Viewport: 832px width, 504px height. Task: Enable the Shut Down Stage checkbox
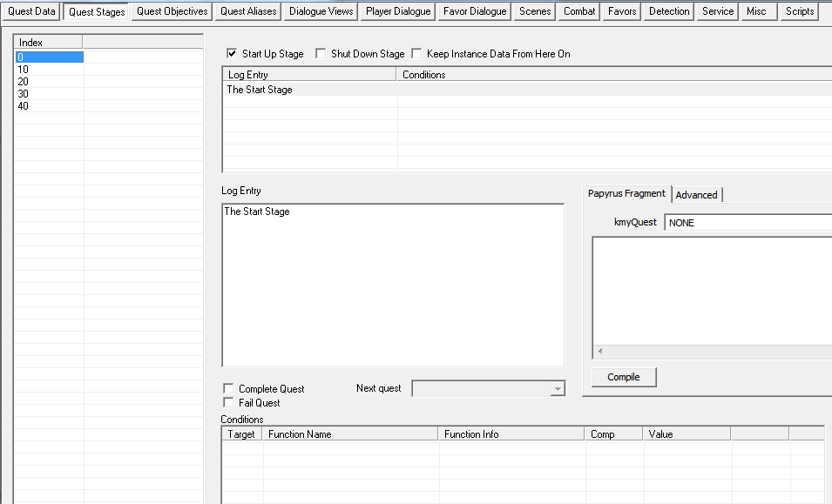tap(321, 54)
